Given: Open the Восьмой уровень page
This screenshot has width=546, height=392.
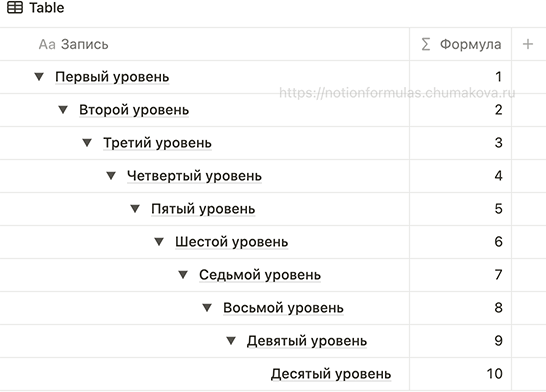Looking at the screenshot, I should point(283,308).
